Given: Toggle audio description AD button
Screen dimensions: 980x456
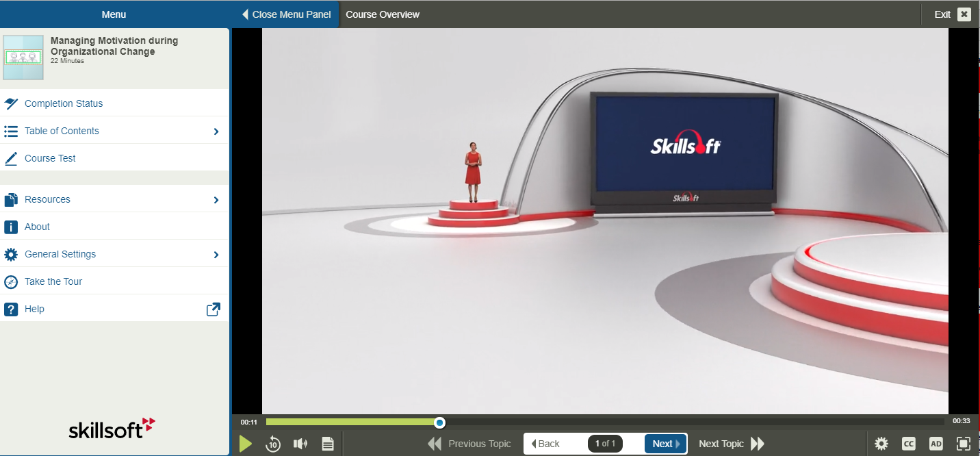Looking at the screenshot, I should pos(936,444).
